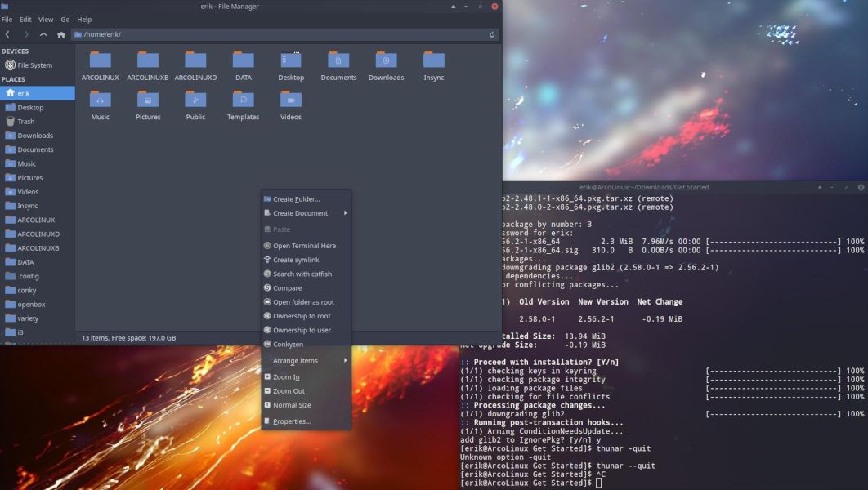Select the ARCOLINUX folder in main view
The width and height of the screenshot is (868, 490).
(x=100, y=61)
